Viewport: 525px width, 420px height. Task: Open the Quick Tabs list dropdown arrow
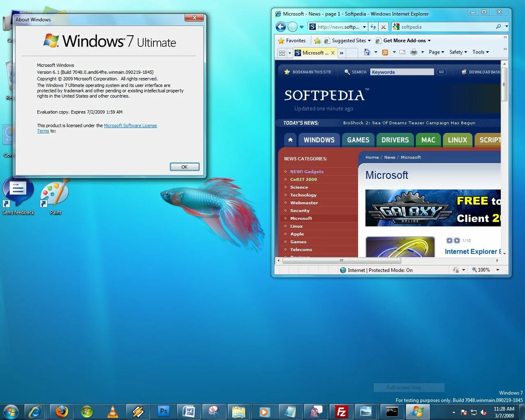point(290,53)
